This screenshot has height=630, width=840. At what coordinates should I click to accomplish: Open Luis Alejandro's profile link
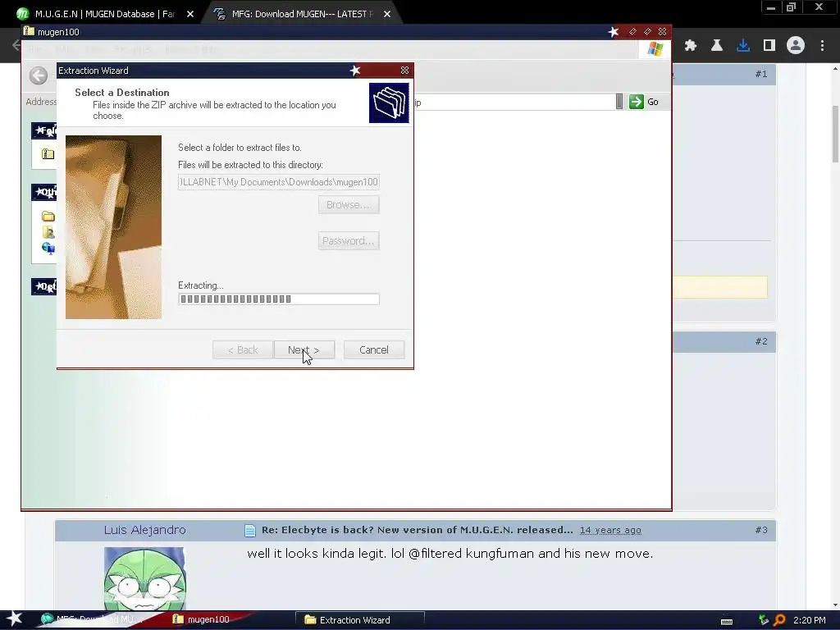tap(144, 530)
